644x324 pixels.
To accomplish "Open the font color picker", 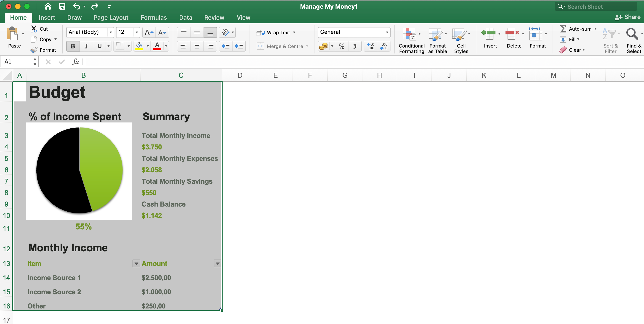I will click(x=166, y=46).
